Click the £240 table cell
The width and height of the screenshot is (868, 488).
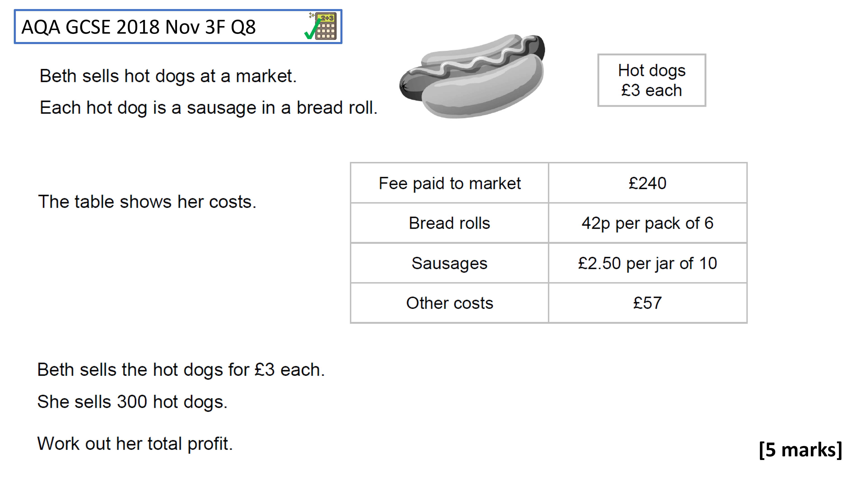tap(648, 183)
